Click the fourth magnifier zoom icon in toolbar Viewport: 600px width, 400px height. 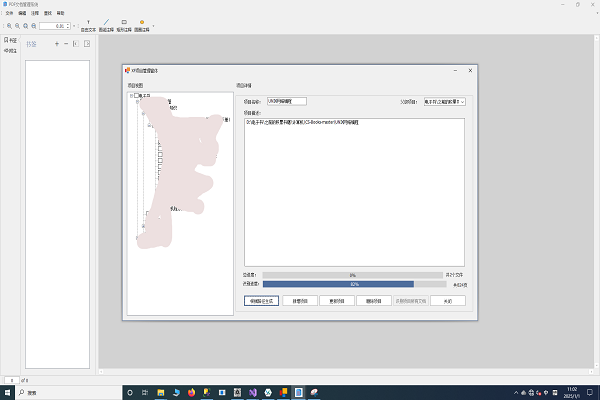click(34, 26)
